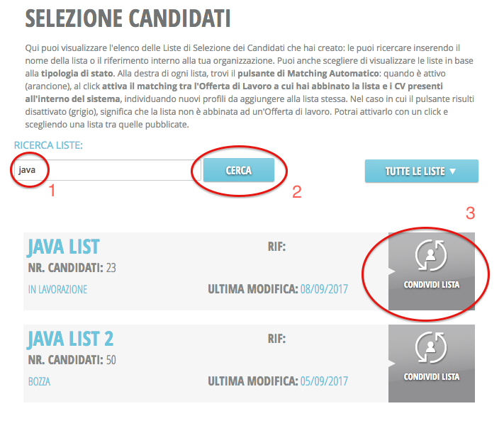This screenshot has height=428, width=504.
Task: Click the 05/09/2017 last-modified date
Action: point(324,381)
